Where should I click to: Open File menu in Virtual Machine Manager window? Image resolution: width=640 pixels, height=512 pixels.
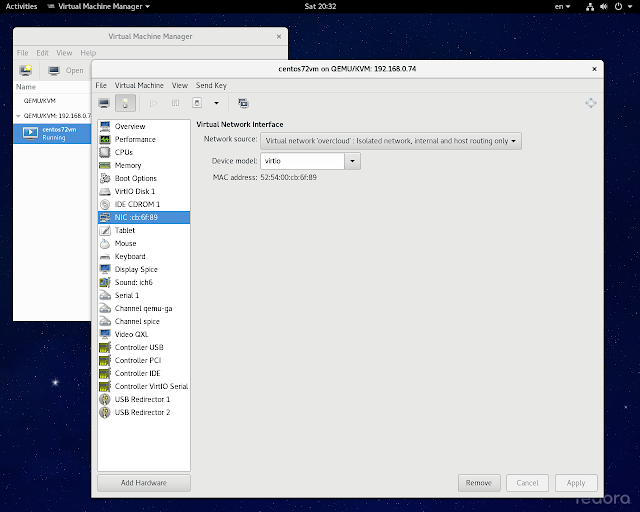click(22, 53)
